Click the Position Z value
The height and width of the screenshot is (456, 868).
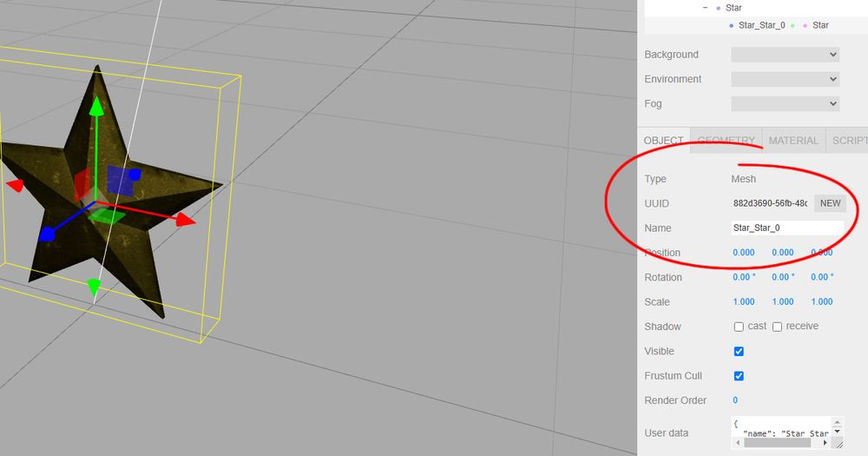tap(821, 253)
